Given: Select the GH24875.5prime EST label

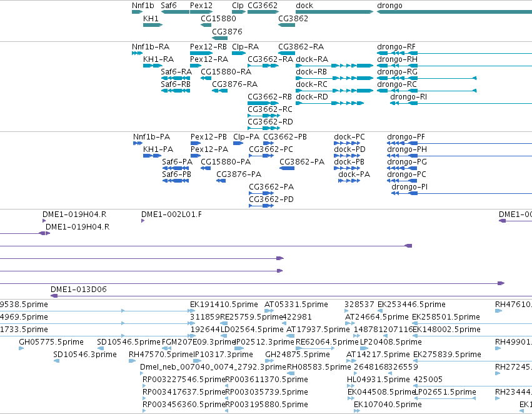Looking at the screenshot, I should tap(298, 355).
